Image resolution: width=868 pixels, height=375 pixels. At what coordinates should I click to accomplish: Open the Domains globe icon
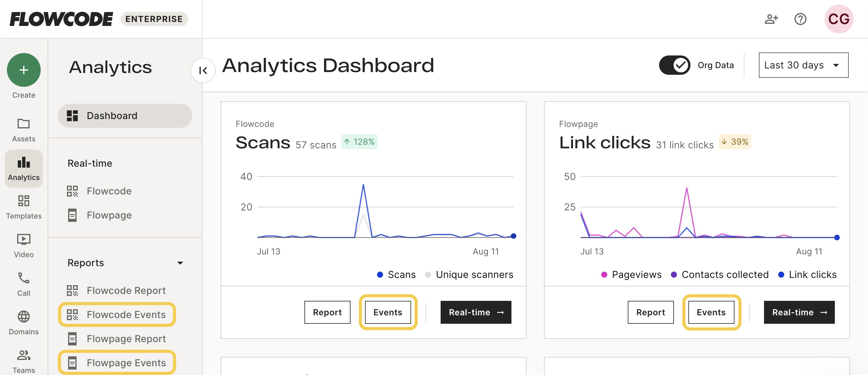coord(24,317)
